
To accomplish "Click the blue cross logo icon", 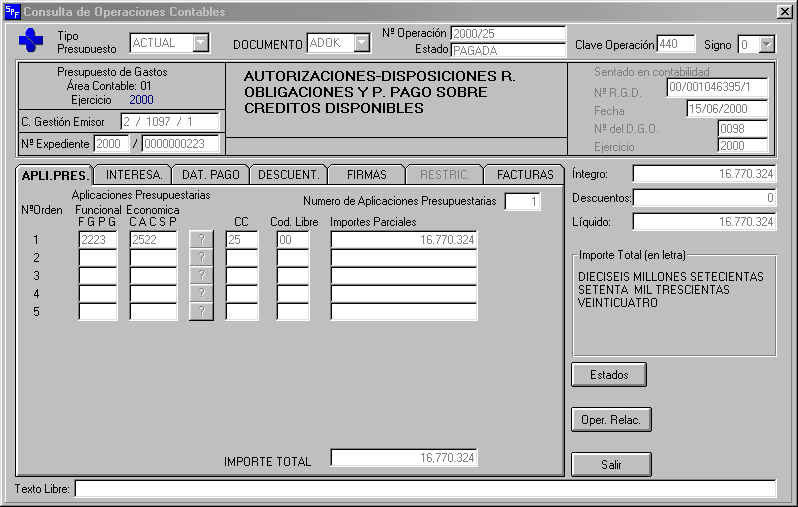I will [x=32, y=42].
